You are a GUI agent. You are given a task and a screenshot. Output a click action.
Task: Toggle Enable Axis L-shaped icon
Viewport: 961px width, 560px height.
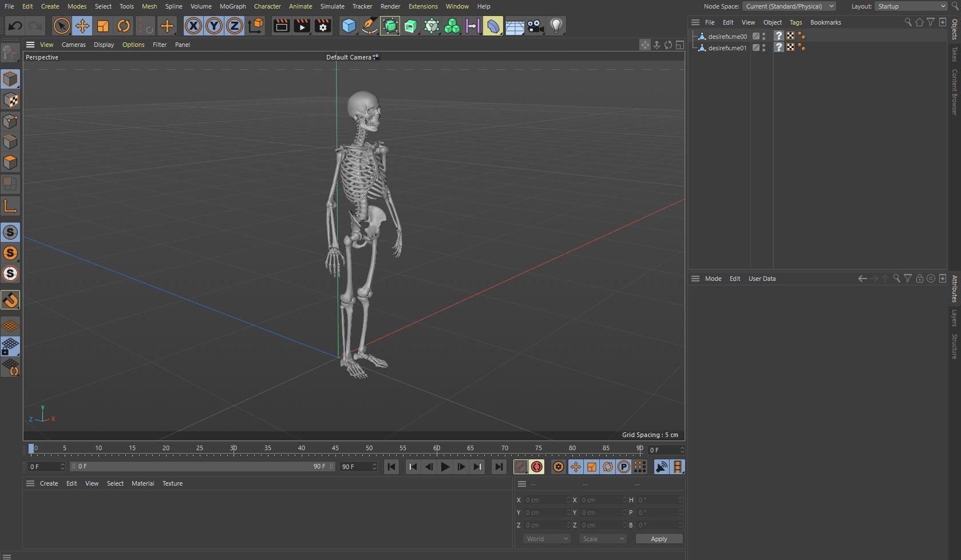[10, 206]
